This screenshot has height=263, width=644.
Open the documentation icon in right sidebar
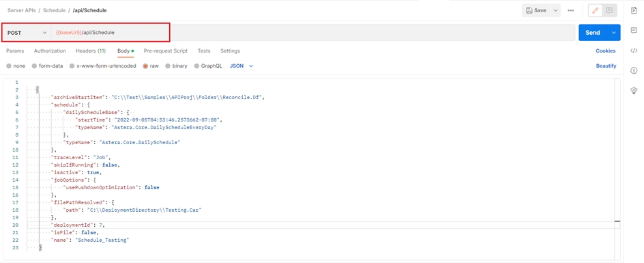tap(634, 10)
